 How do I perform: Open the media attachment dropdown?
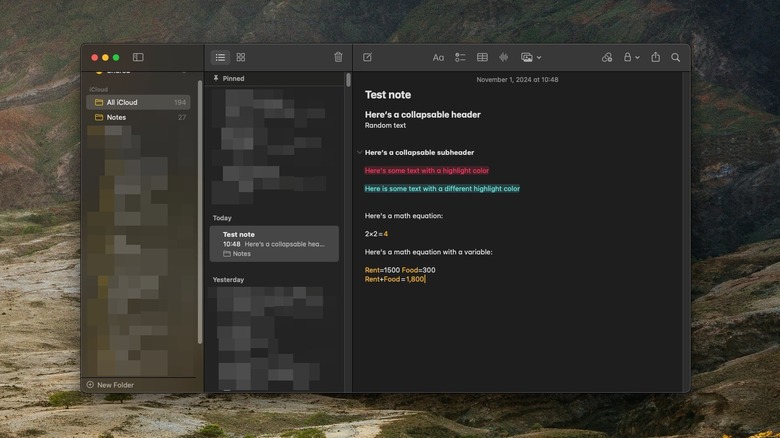click(x=530, y=57)
